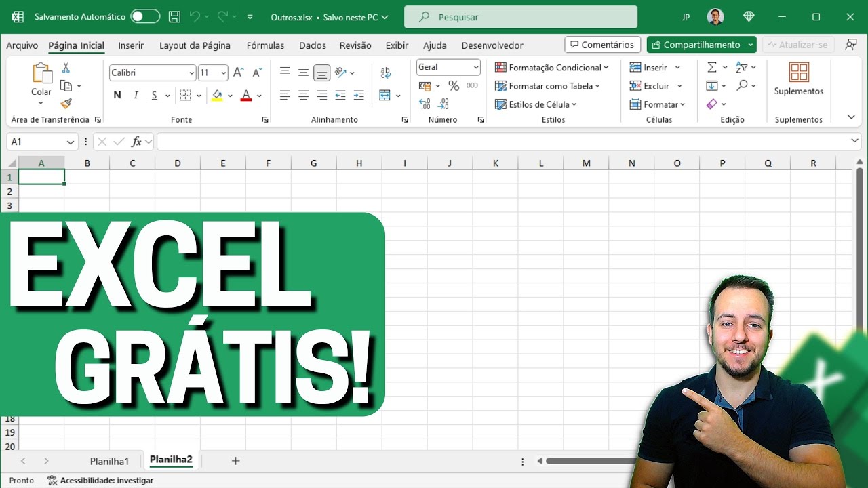Viewport: 868px width, 488px height.
Task: Click the Cut scissors icon
Action: (x=66, y=68)
